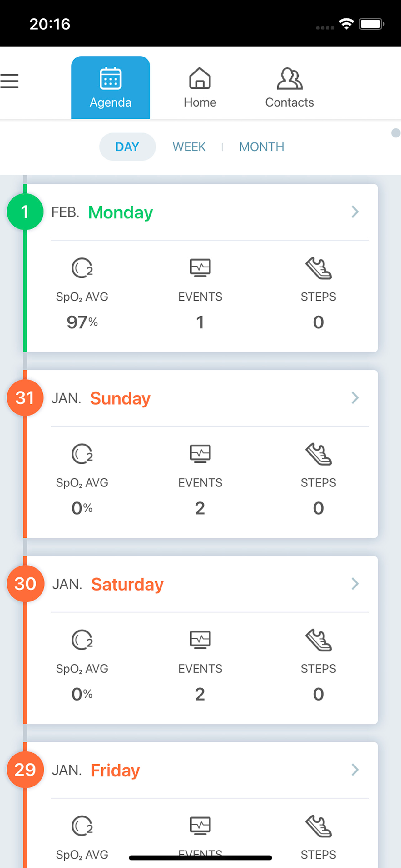Tap the Home house icon

click(200, 78)
